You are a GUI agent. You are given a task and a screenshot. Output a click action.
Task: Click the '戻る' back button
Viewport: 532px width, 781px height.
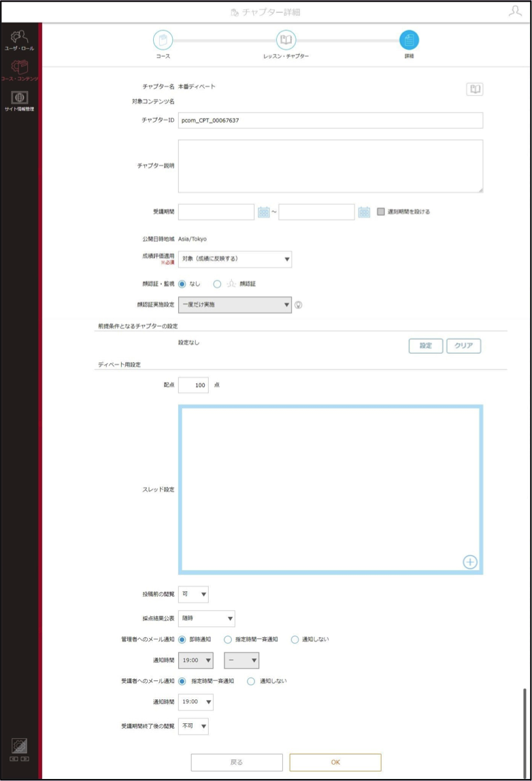[x=237, y=762]
